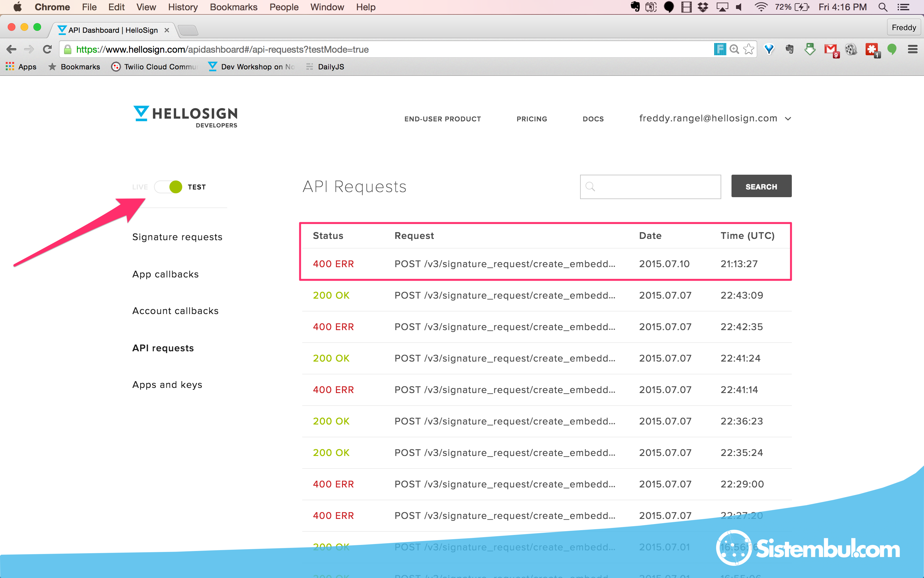Click the HelloSign Developers logo
The width and height of the screenshot is (924, 578).
point(185,117)
